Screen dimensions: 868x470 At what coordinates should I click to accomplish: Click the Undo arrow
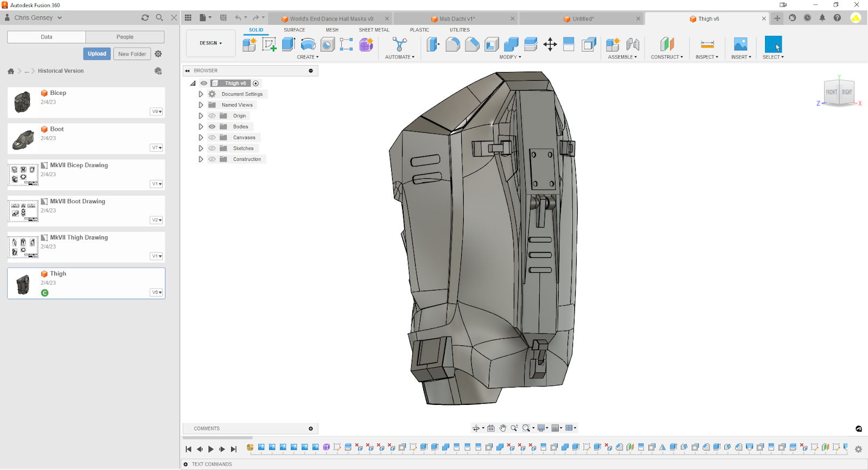pyautogui.click(x=238, y=18)
